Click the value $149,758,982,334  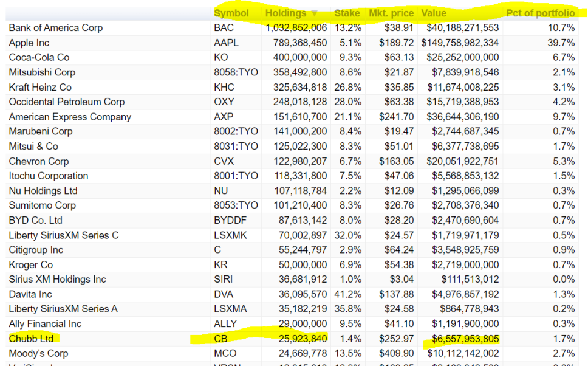coord(460,43)
